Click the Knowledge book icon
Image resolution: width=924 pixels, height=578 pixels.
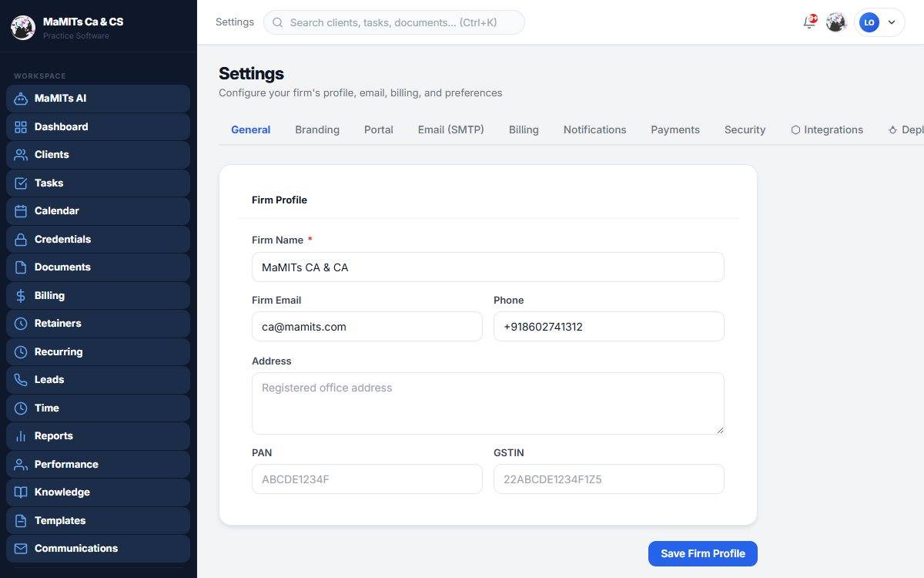pos(21,492)
